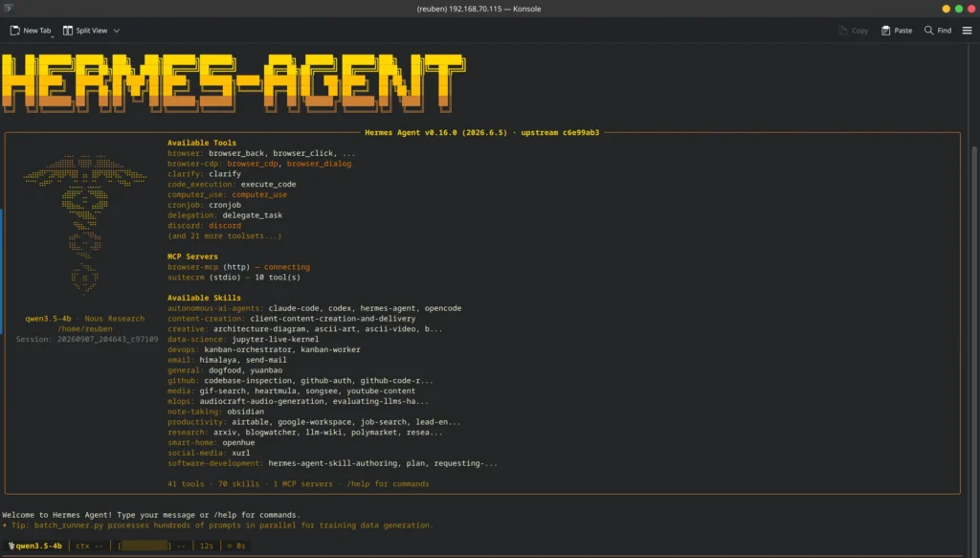Click 'himalaya' email skill
980x558 pixels.
point(217,359)
